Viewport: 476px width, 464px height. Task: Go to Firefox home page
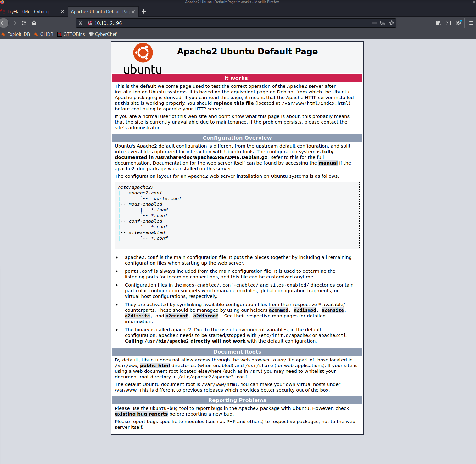[34, 23]
